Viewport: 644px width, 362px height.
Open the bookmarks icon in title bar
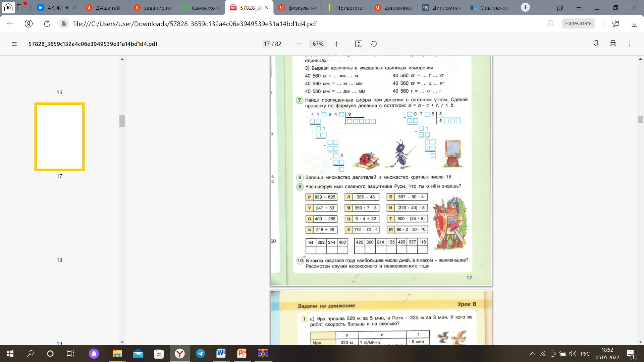[560, 8]
